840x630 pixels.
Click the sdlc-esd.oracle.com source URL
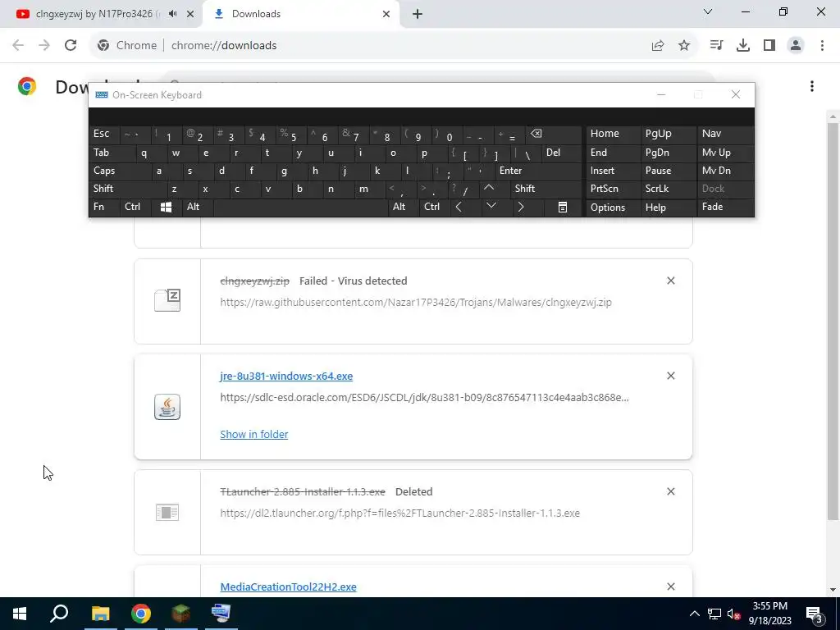click(424, 398)
